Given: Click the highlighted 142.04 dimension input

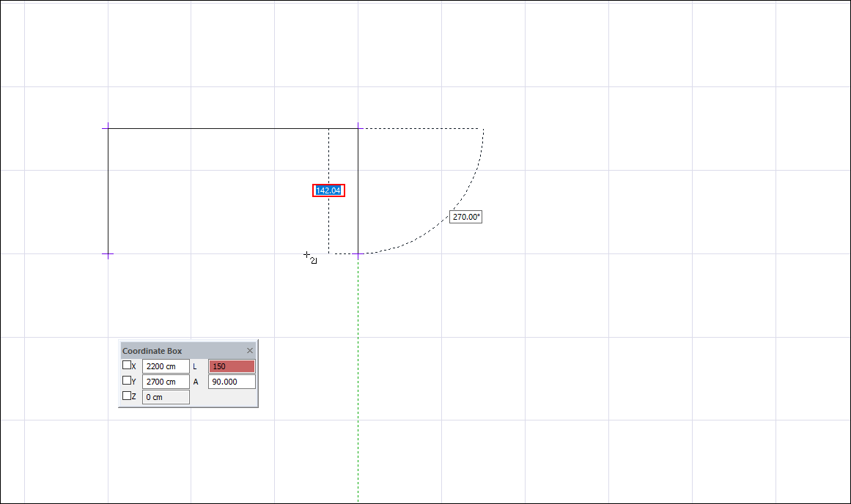Looking at the screenshot, I should 328,190.
